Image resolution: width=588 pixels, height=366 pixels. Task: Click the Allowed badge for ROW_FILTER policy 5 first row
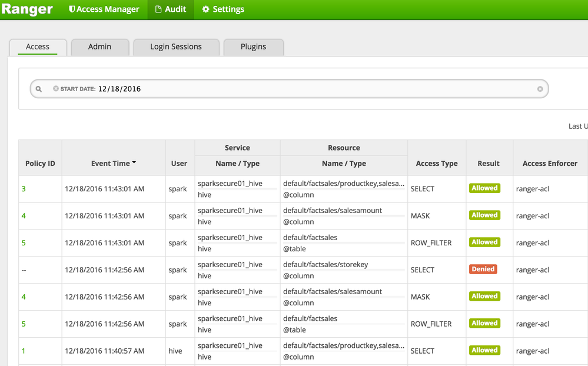484,242
